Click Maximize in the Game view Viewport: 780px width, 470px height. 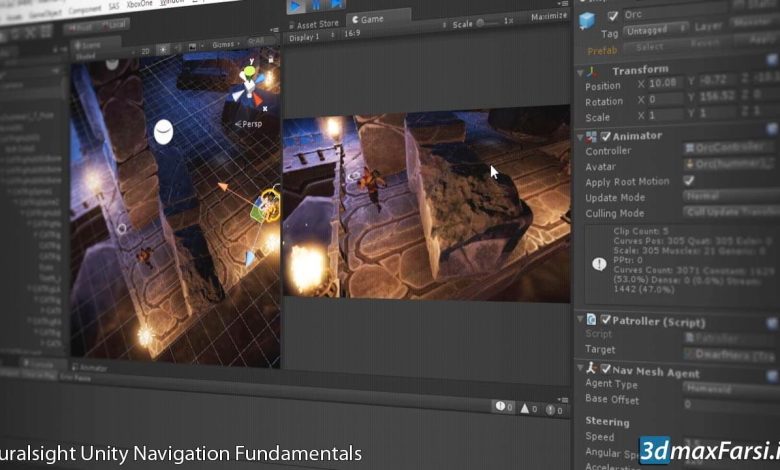pyautogui.click(x=549, y=17)
